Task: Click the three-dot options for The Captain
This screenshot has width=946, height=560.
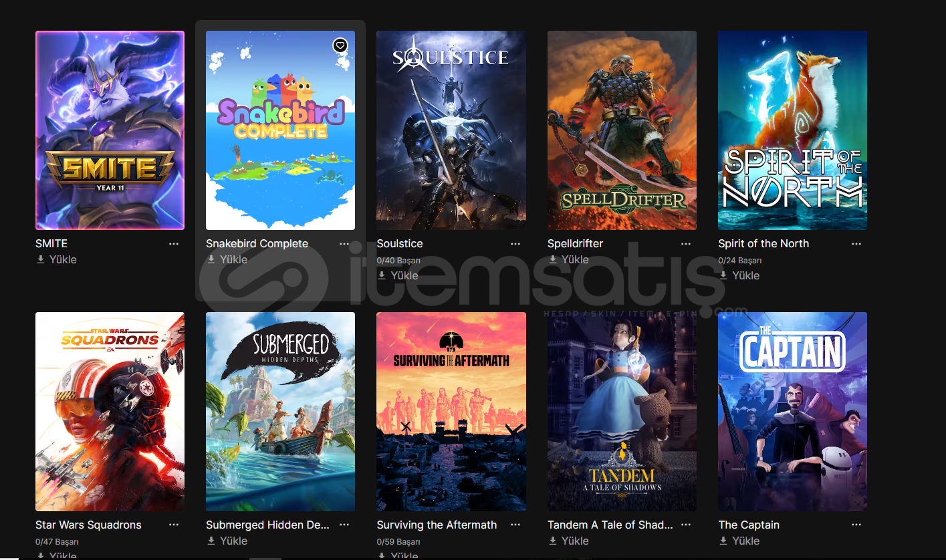Action: tap(856, 525)
